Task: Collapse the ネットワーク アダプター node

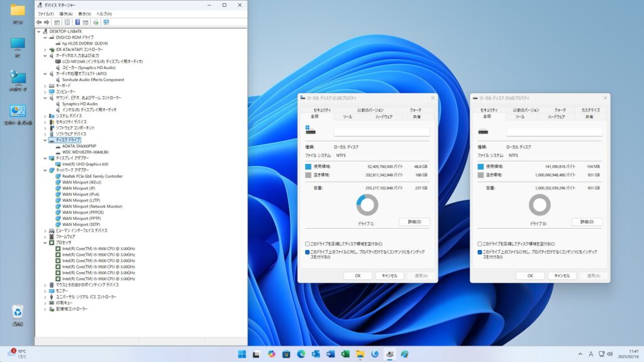Action: point(45,170)
